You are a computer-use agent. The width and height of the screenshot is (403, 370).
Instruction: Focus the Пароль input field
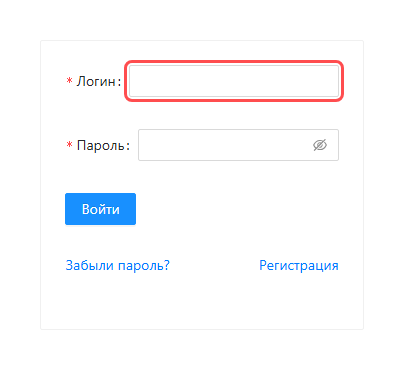(238, 145)
